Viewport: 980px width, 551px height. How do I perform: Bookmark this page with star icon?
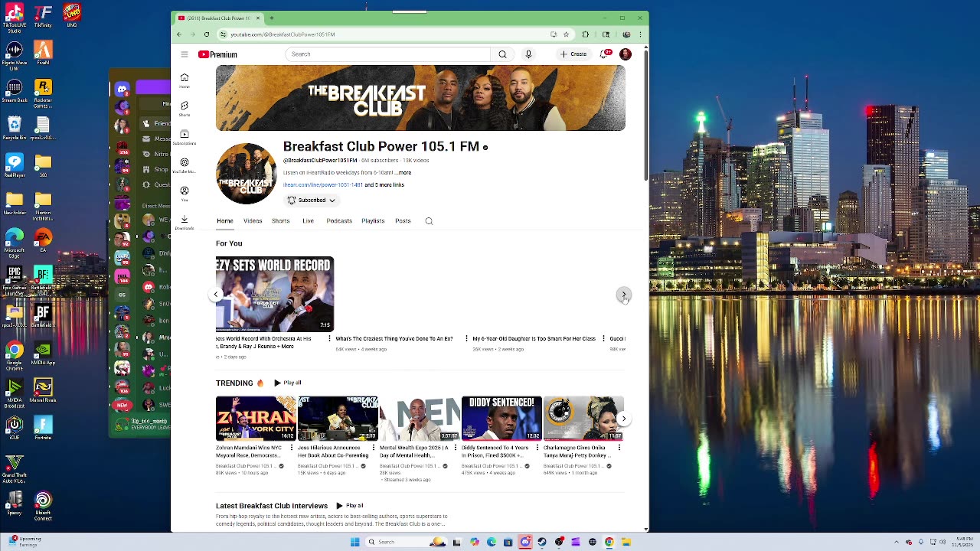(x=566, y=34)
